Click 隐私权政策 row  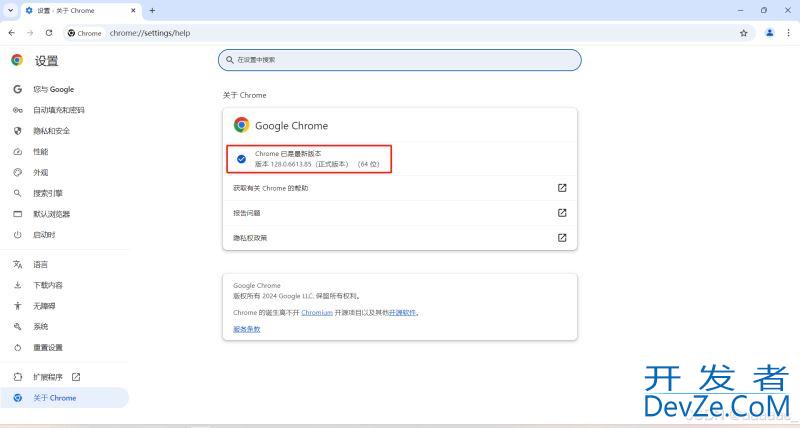tap(399, 238)
